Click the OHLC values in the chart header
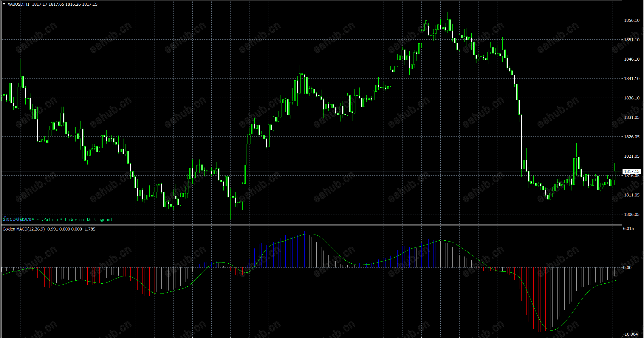Image resolution: width=644 pixels, height=338 pixels. [x=65, y=4]
